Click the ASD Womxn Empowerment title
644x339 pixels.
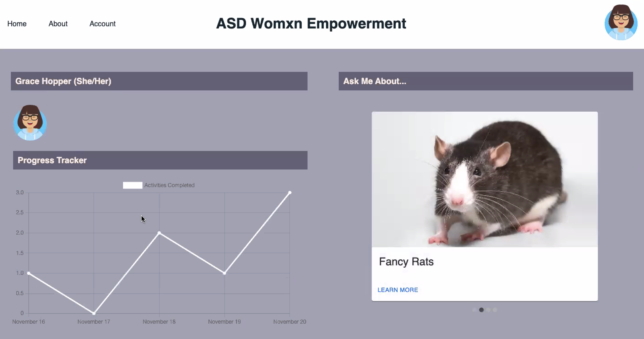click(x=311, y=24)
